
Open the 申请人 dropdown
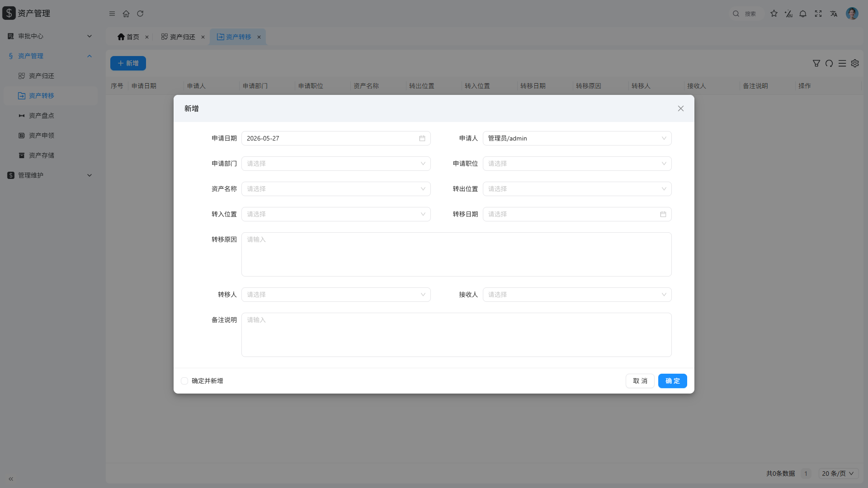(577, 138)
